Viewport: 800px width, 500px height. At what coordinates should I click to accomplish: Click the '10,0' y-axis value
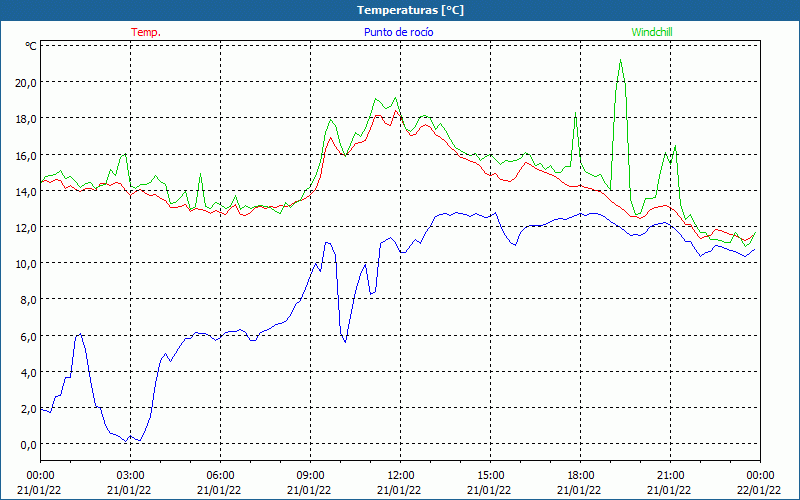(x=26, y=264)
